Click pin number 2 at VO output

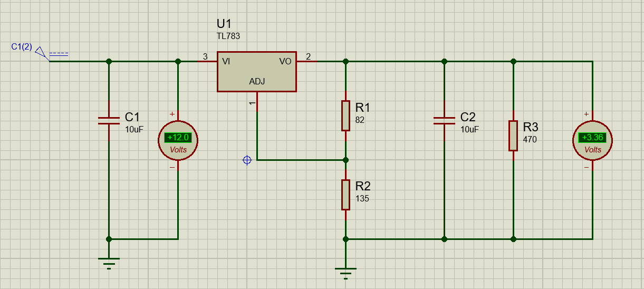[308, 56]
